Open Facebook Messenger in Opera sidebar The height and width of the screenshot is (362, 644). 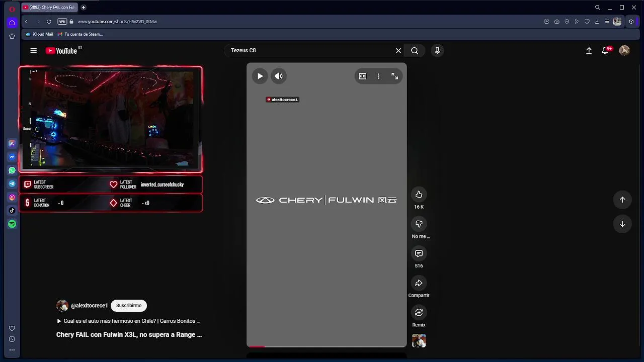pos(12,157)
